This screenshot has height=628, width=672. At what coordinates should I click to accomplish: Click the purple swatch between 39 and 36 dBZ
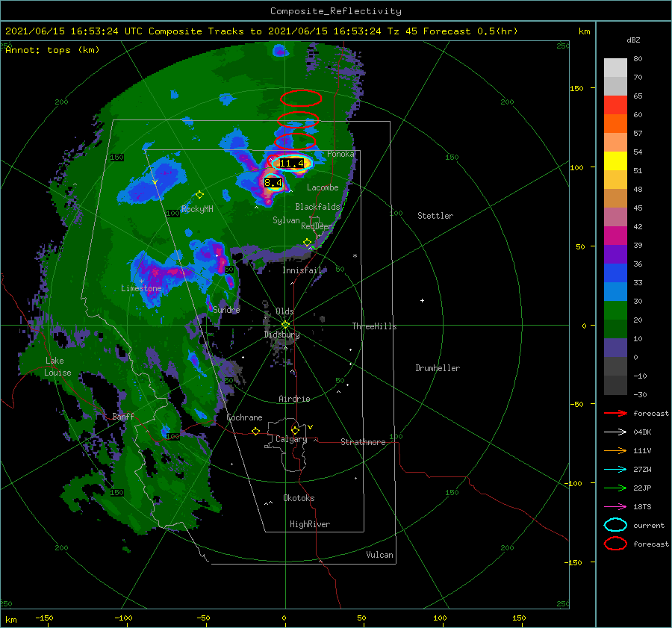(x=615, y=255)
